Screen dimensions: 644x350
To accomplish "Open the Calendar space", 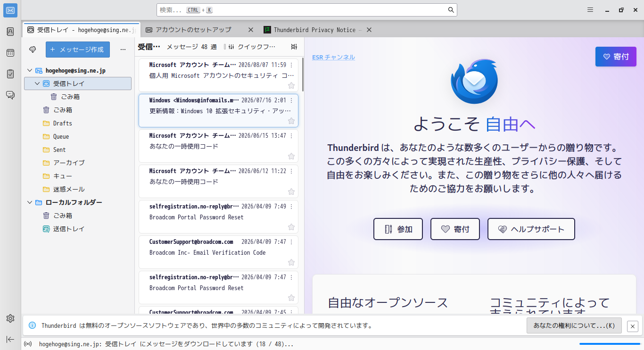I will point(10,53).
